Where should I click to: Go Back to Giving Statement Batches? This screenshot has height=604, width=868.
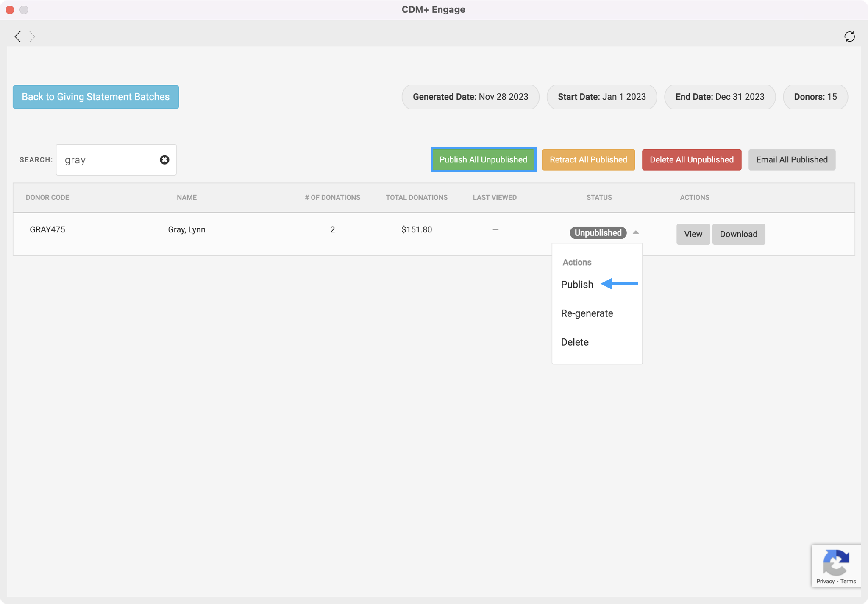pos(96,97)
